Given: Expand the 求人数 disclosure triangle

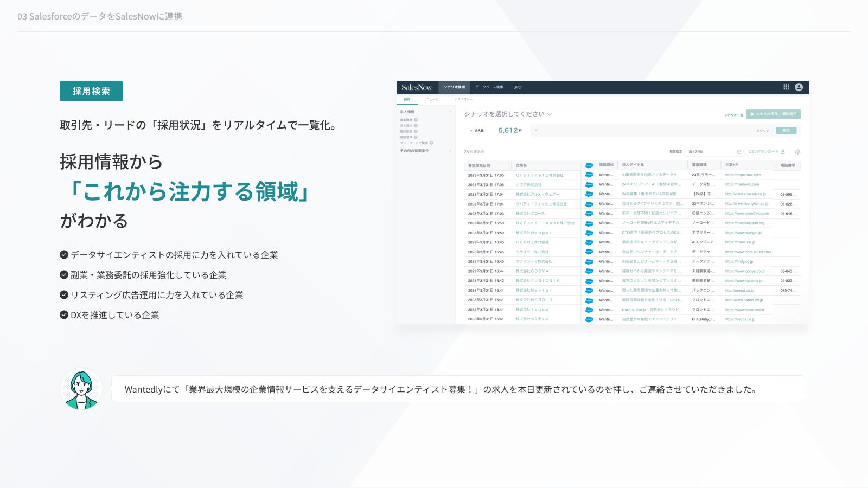Looking at the screenshot, I should coord(471,131).
